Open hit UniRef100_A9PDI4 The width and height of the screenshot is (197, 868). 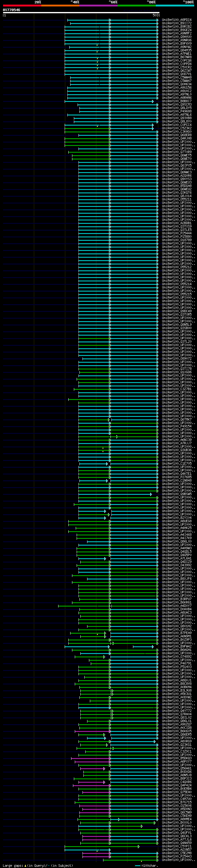tap(176, 20)
